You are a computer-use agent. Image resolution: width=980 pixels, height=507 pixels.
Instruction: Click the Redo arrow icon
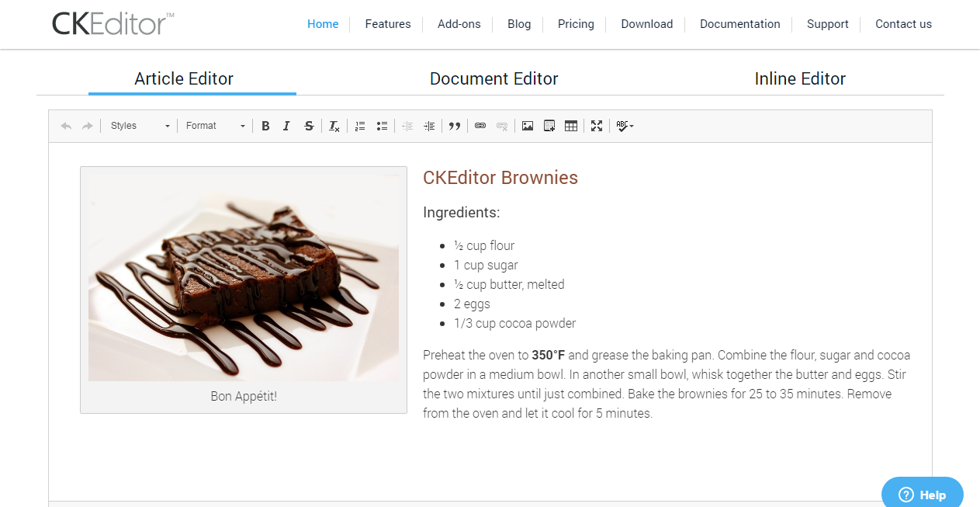point(88,126)
